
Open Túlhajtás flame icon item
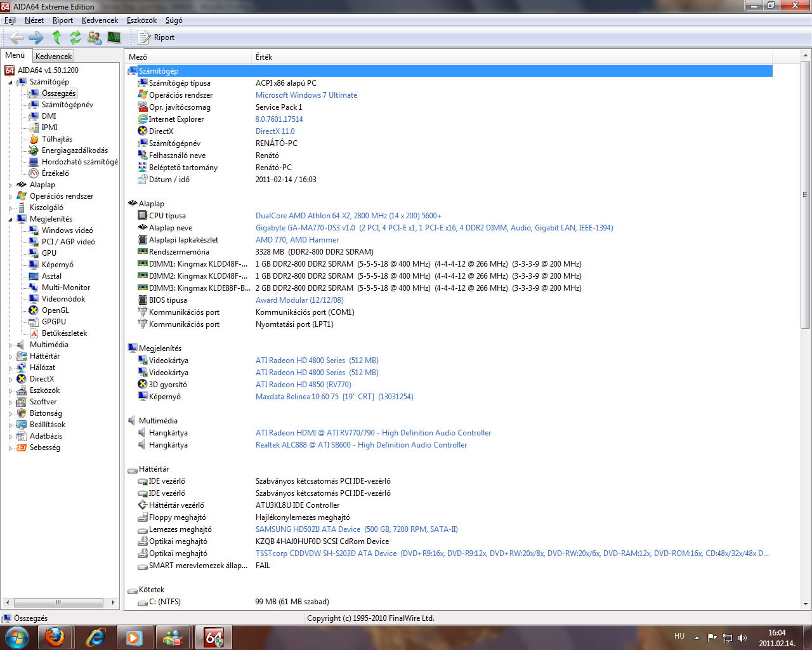click(x=34, y=139)
